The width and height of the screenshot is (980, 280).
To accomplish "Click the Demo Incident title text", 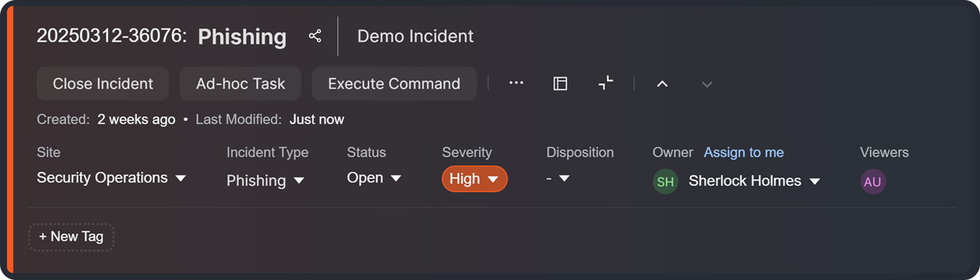I will coord(415,36).
